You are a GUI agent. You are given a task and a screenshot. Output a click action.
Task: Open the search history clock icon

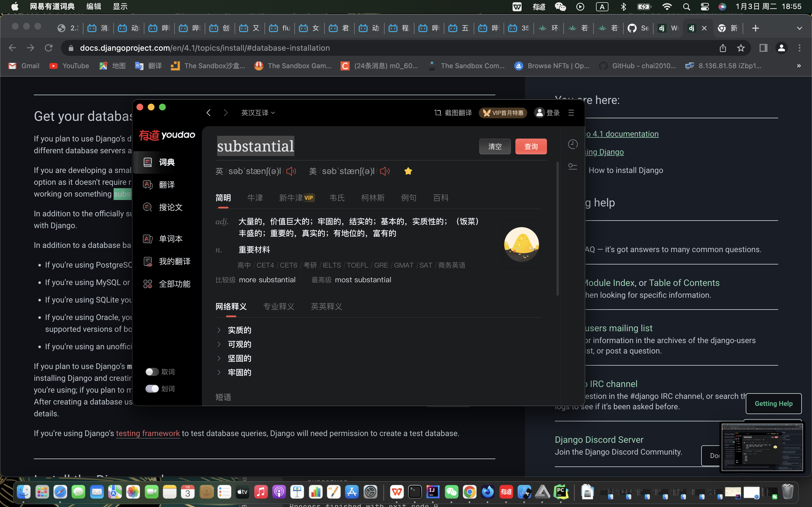coord(572,144)
